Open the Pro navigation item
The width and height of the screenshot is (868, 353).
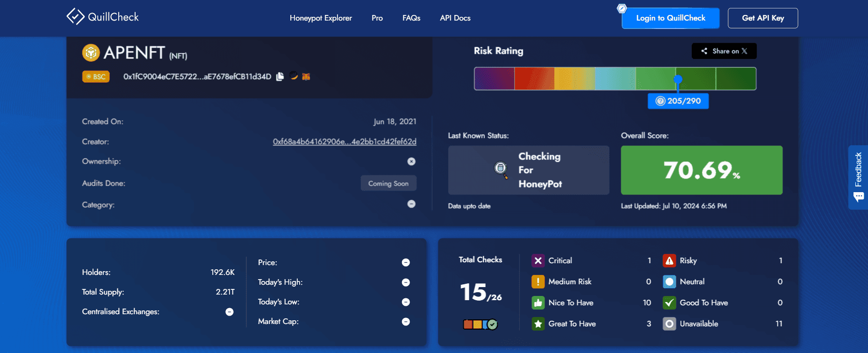coord(377,18)
